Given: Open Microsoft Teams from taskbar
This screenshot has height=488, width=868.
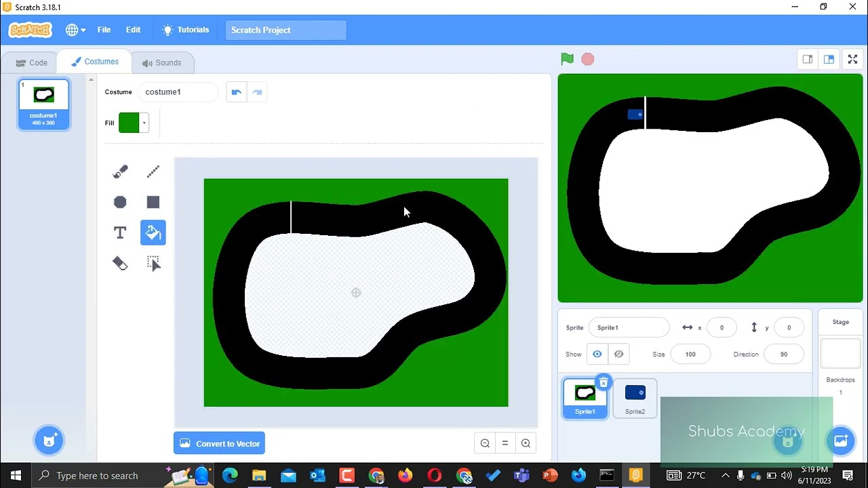Looking at the screenshot, I should (x=521, y=475).
